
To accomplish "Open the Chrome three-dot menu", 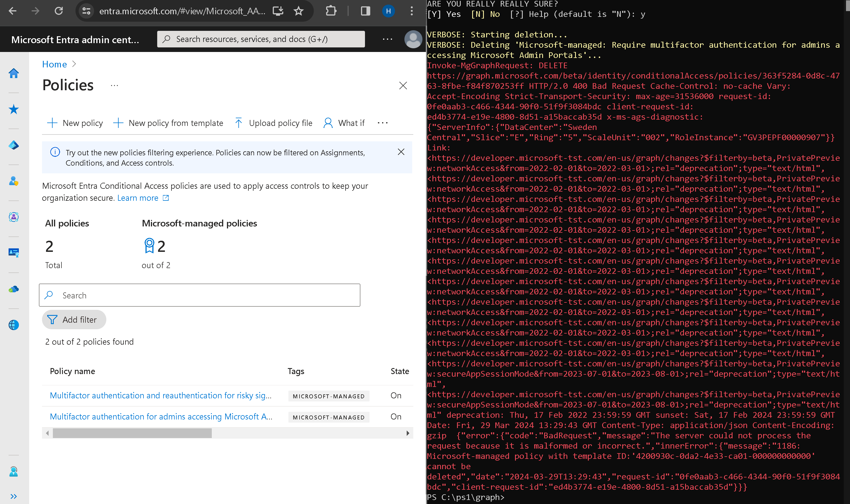I will [412, 11].
